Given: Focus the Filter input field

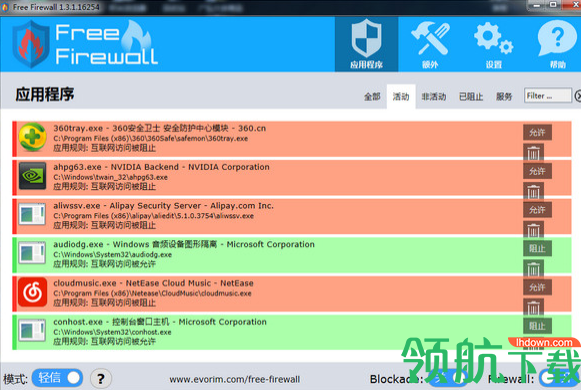Looking at the screenshot, I should click(547, 96).
